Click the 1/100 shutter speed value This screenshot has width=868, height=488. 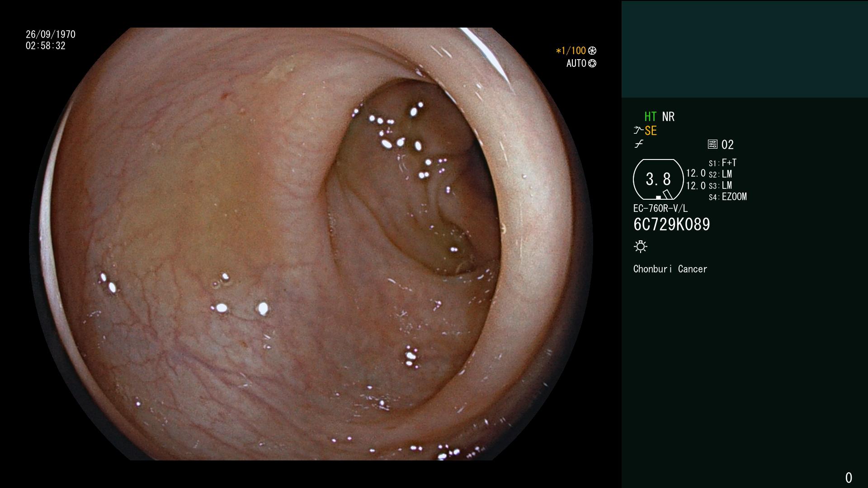[x=571, y=51]
